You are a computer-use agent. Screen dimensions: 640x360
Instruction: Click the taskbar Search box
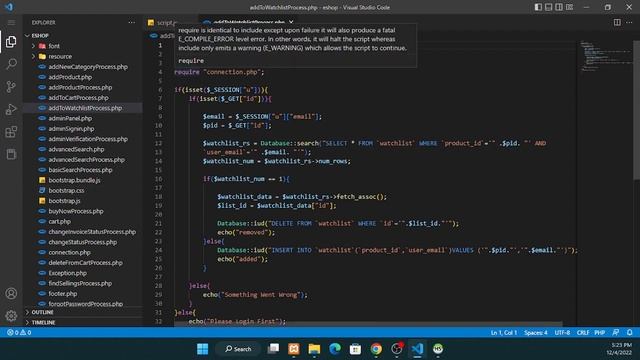[238, 349]
